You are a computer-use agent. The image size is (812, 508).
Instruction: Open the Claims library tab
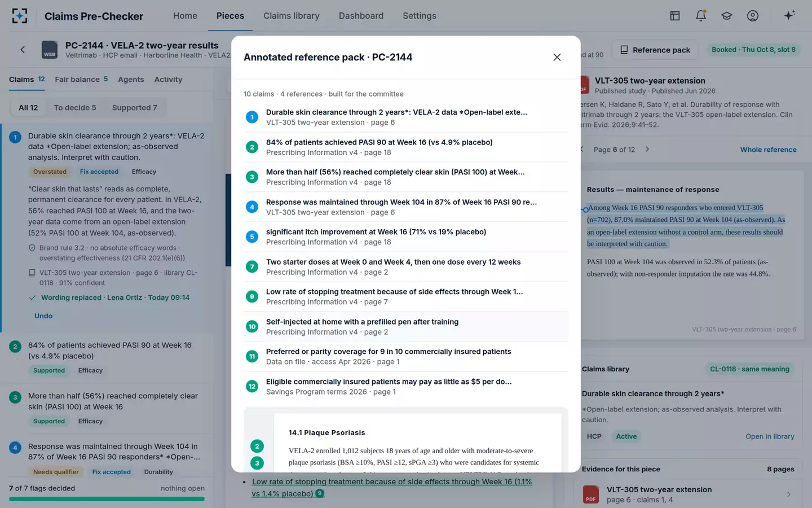pos(292,16)
